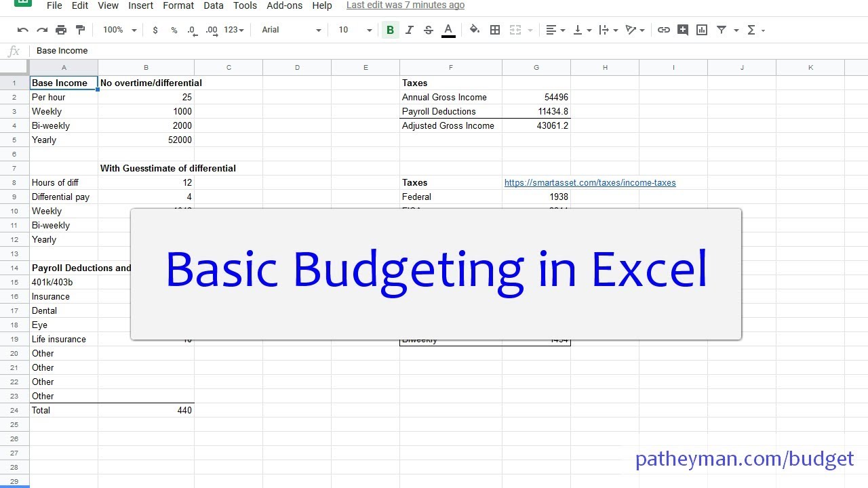Screen dimensions: 868x488
Task: Select the Paint format tool
Action: 81,30
